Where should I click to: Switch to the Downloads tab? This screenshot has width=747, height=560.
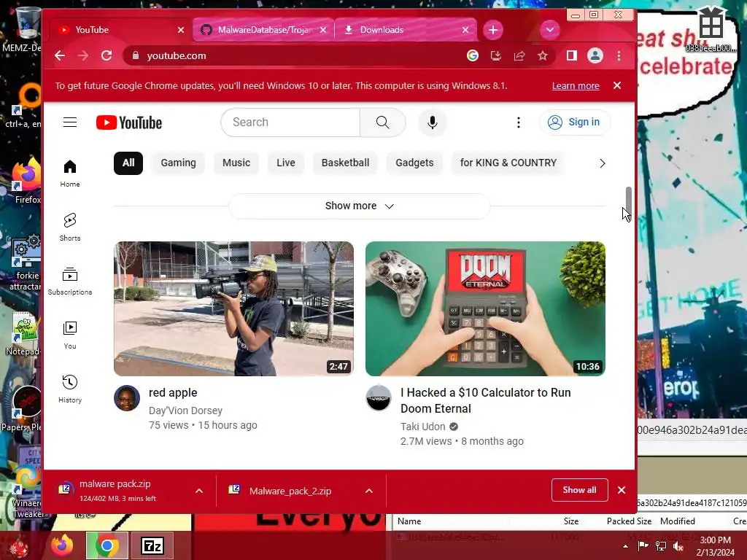click(x=406, y=30)
